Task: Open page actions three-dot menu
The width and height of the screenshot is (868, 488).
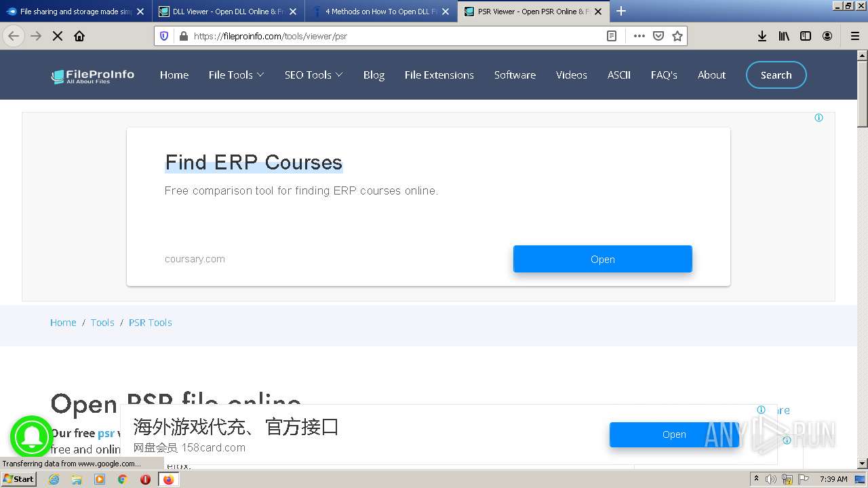Action: [639, 36]
